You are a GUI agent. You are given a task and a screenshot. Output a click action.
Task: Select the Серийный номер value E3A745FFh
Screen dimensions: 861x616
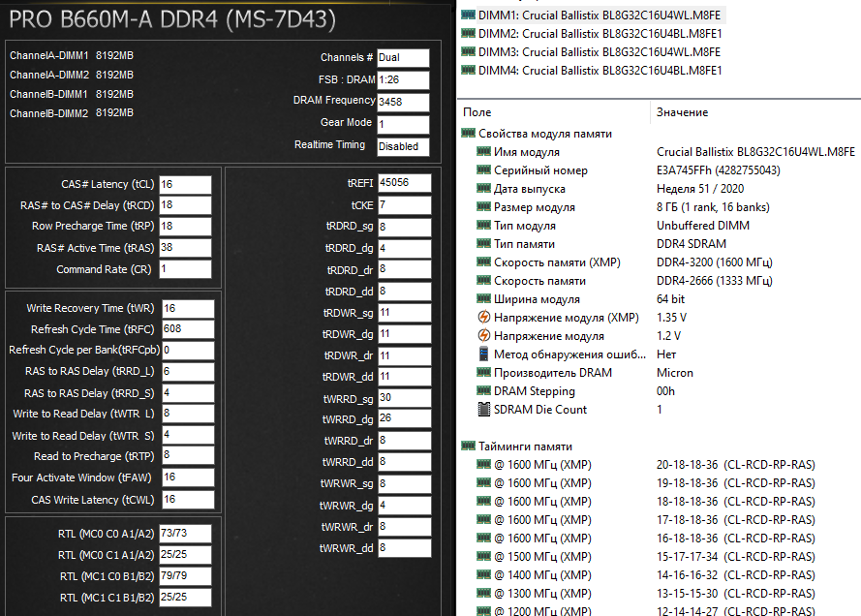719,170
